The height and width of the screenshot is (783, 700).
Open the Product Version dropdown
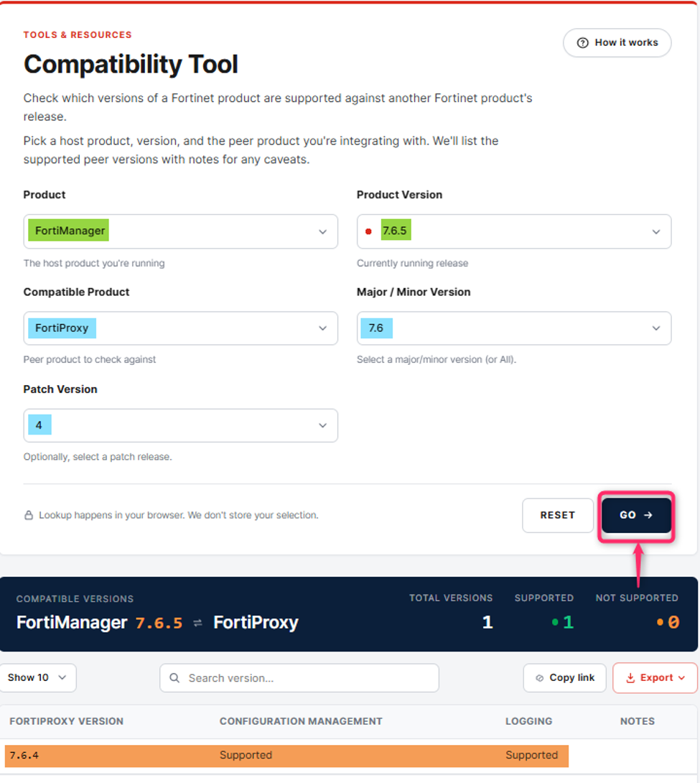click(514, 231)
